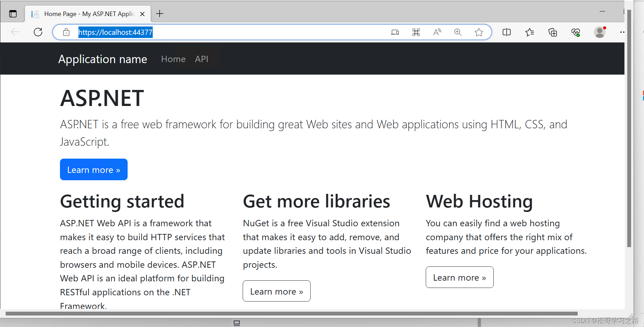
Task: Open the user profile avatar
Action: (x=600, y=32)
